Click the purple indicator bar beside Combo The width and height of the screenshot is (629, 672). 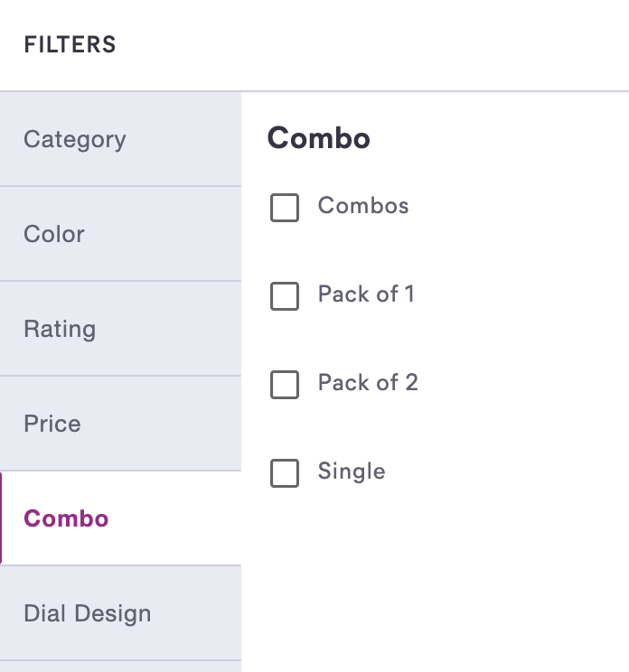pyautogui.click(x=1, y=518)
